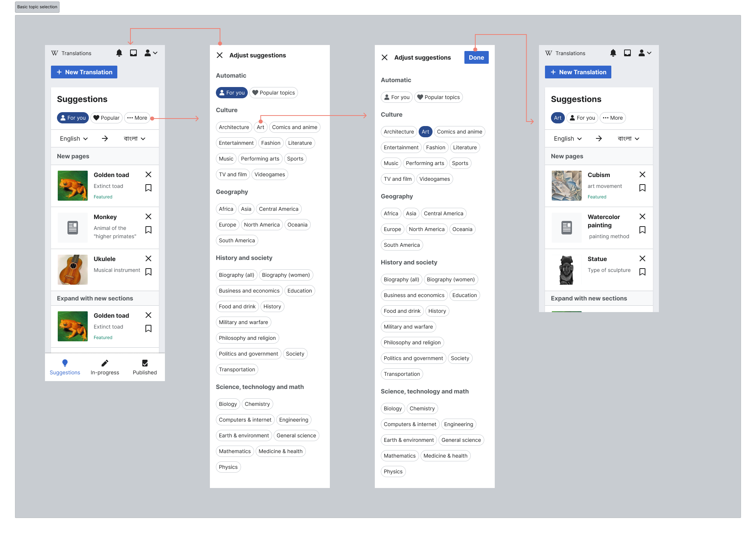This screenshot has width=756, height=533.
Task: Click the left New Translation button
Action: coord(84,72)
